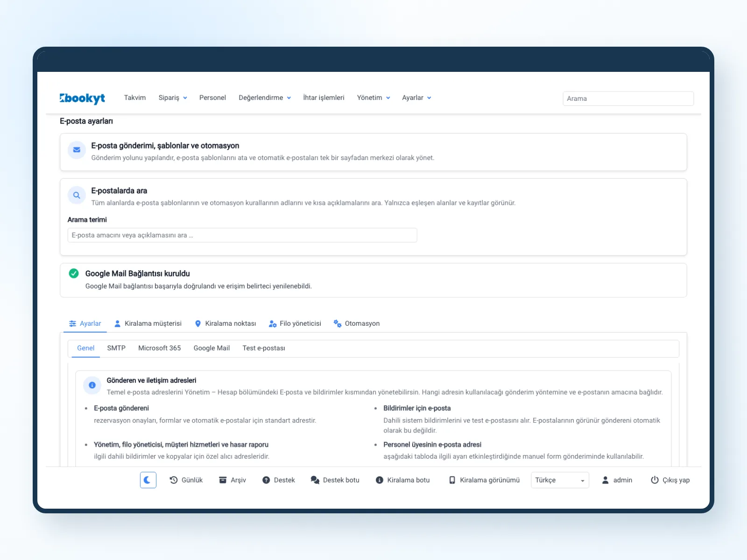Screen dimensions: 747x560
Task: Click the person icon on Kiralama müşterisi tab
Action: point(118,323)
